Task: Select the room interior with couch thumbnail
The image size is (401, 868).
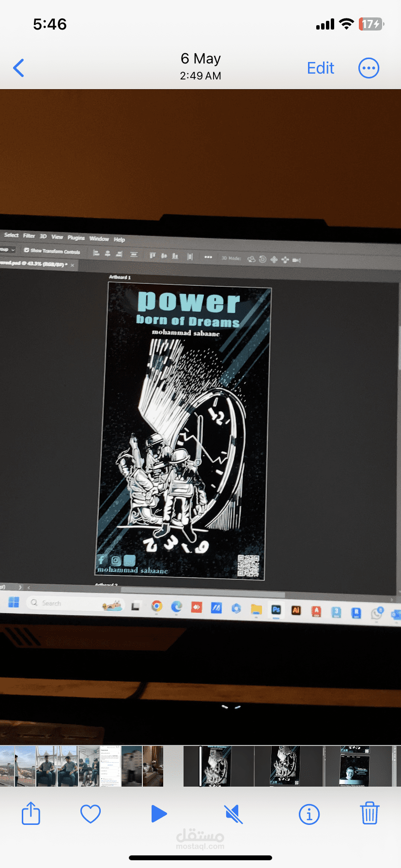Action: tap(153, 766)
